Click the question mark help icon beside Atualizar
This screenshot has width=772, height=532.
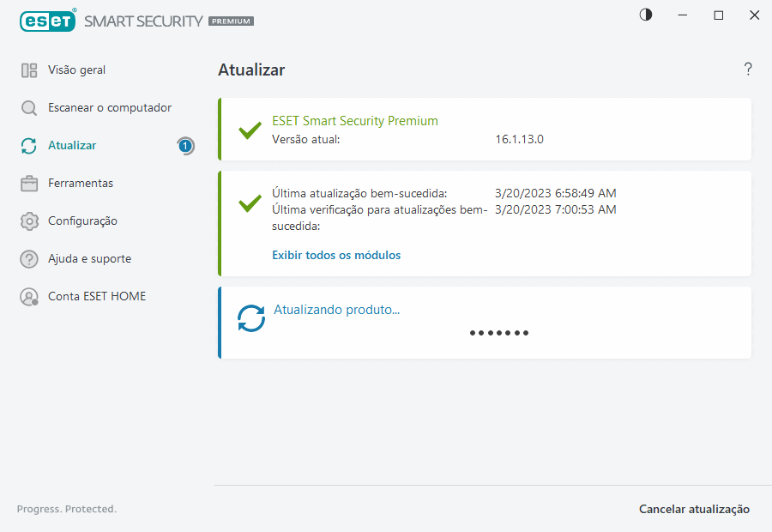point(748,70)
